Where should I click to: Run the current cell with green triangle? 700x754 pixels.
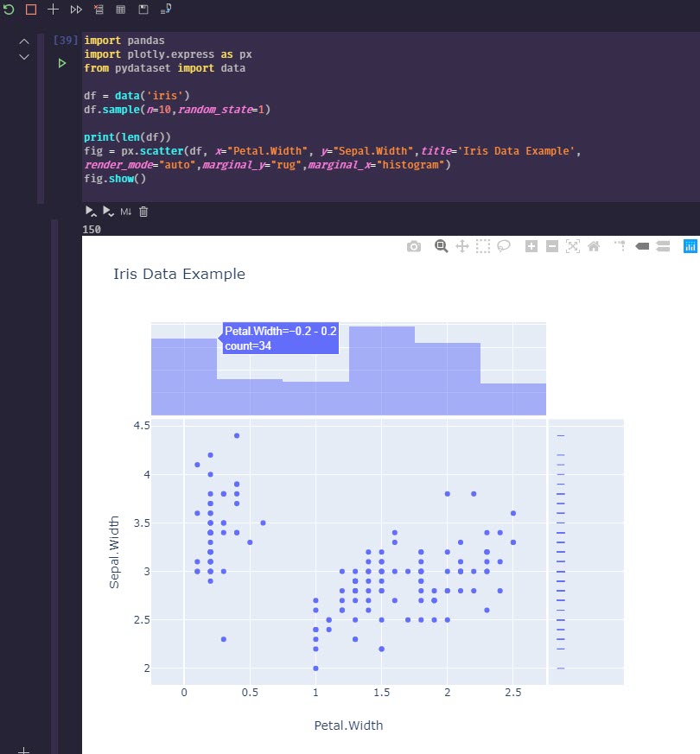click(x=61, y=63)
